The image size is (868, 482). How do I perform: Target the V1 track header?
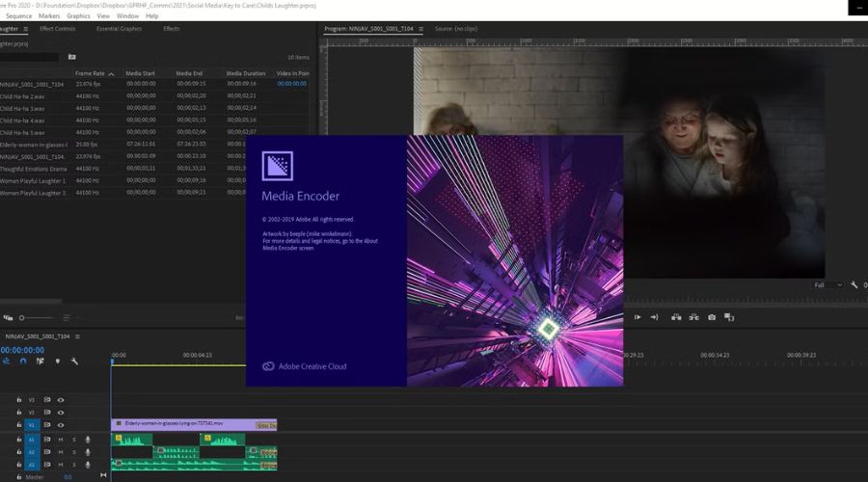point(32,425)
